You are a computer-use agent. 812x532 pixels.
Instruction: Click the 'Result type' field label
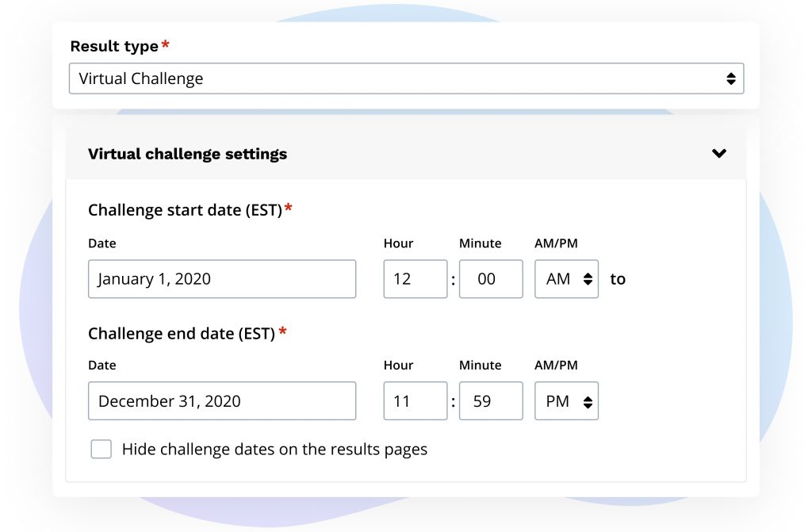[114, 46]
